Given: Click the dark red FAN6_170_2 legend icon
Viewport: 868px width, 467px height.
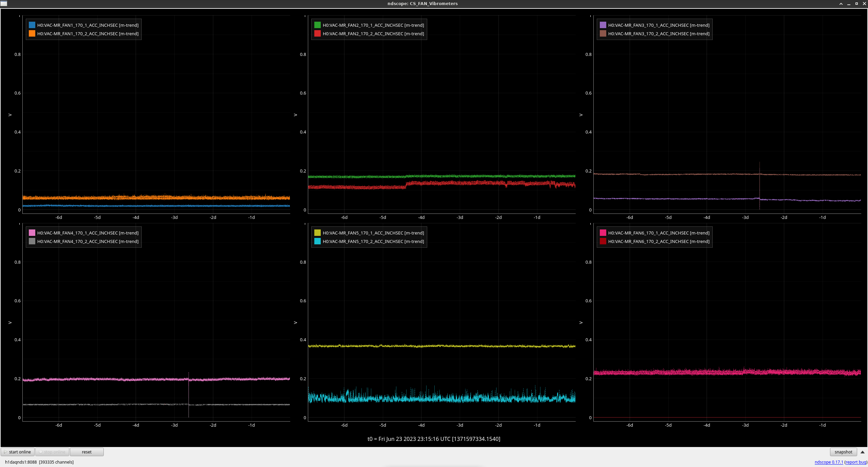Looking at the screenshot, I should [603, 241].
